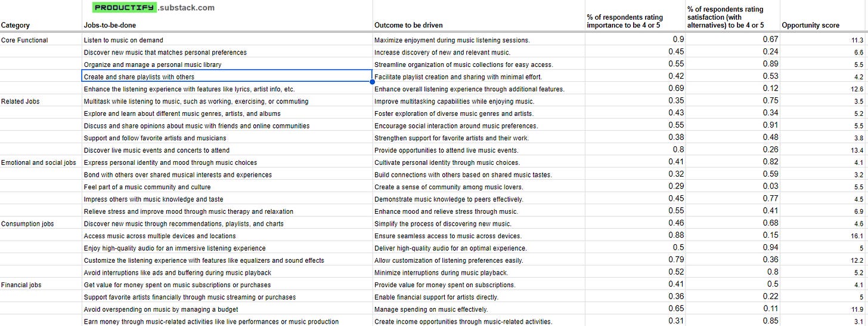Click the satisfaction value 0.91 cell
868x326 pixels.
pos(732,126)
